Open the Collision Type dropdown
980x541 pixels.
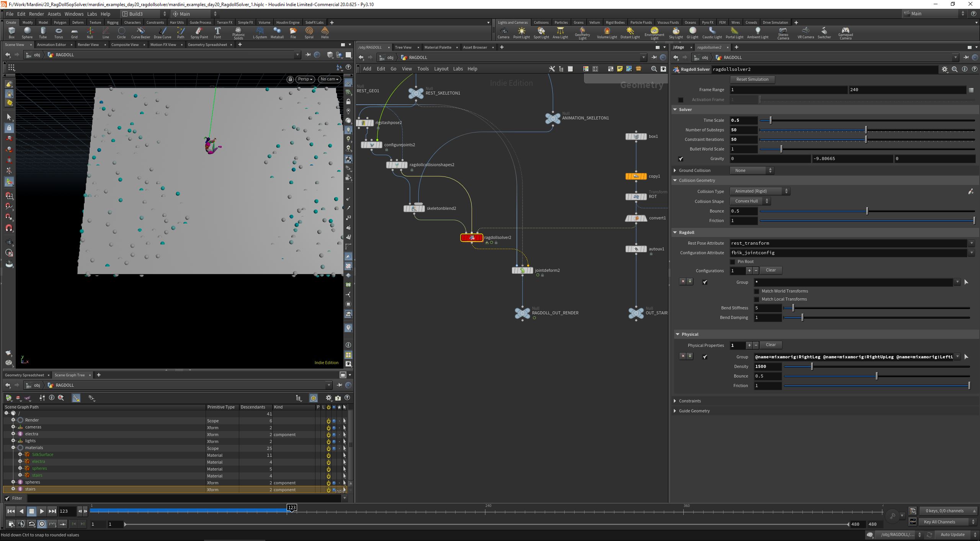pos(760,191)
